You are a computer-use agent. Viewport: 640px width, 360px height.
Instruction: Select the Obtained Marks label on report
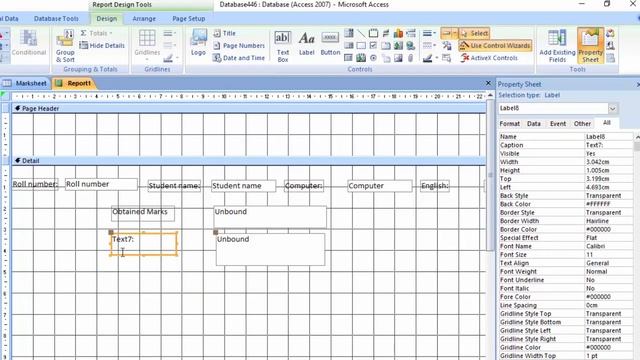click(x=143, y=213)
